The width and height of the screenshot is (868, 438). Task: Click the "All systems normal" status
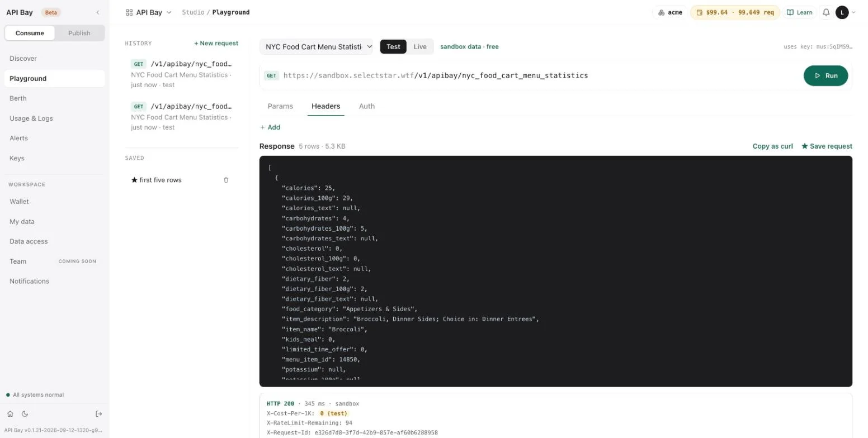(35, 395)
